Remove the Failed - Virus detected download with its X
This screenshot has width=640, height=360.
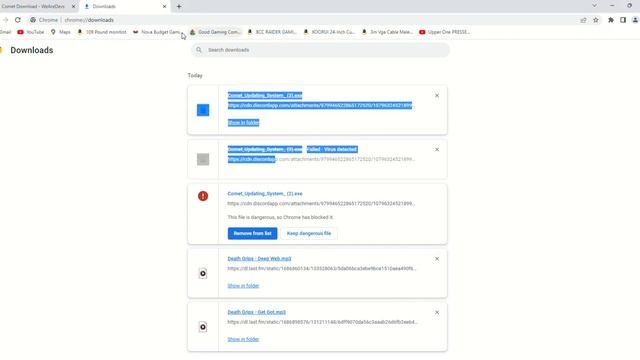pyautogui.click(x=437, y=149)
